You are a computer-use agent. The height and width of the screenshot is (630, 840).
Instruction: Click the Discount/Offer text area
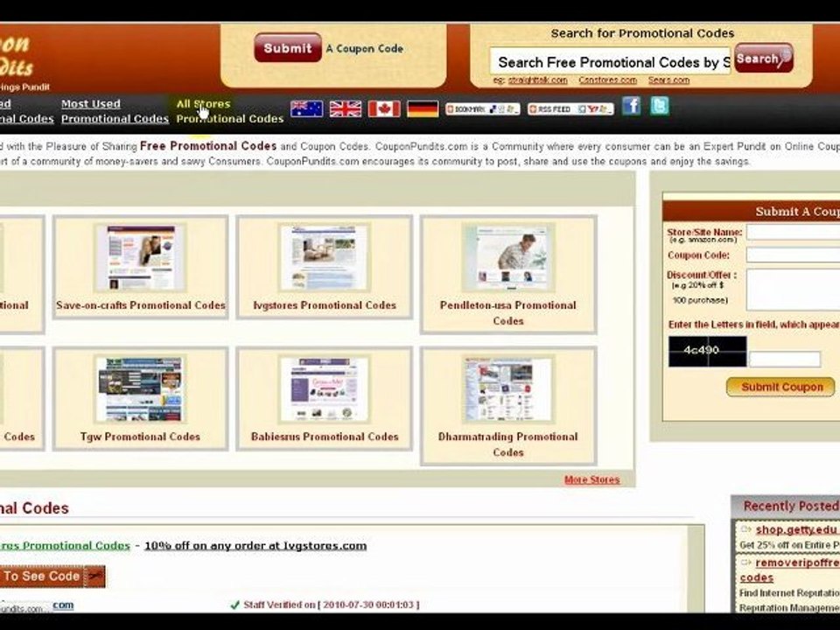tap(794, 290)
